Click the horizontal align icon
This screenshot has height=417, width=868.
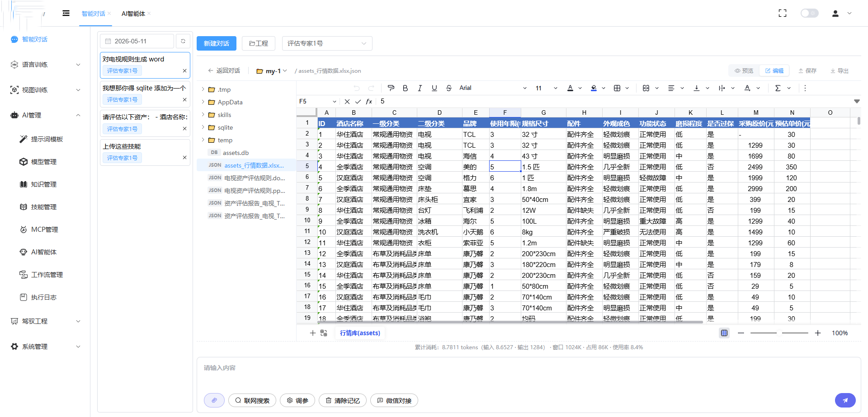[671, 88]
